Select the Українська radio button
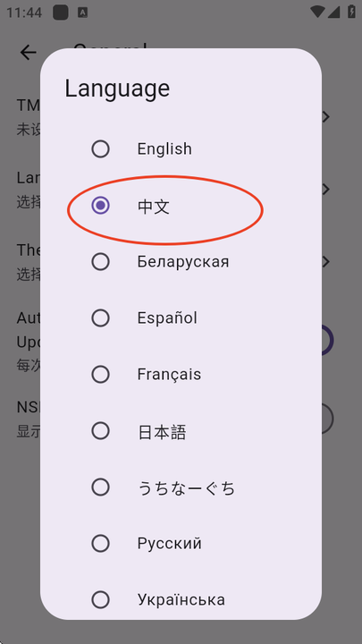Screen dimensions: 362x644 [x=100, y=600]
